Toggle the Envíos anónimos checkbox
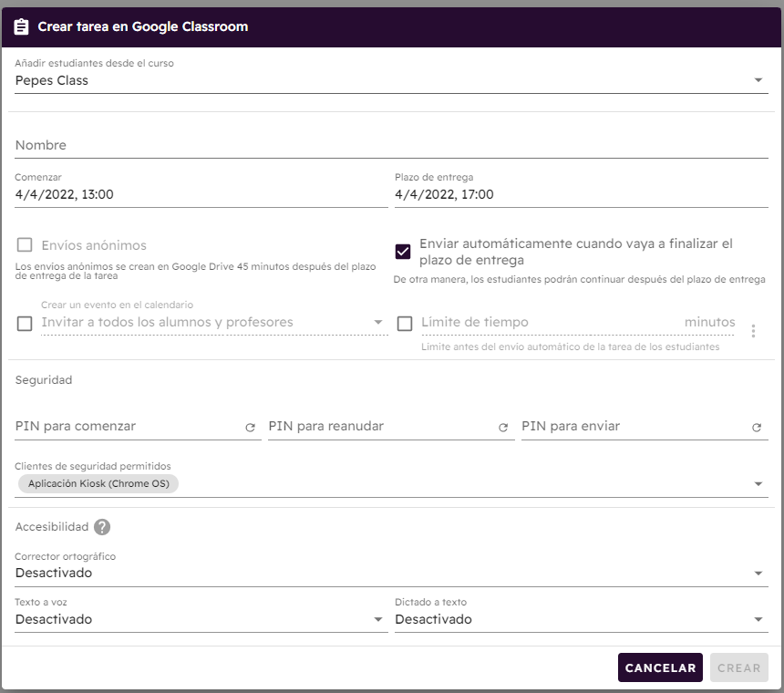 pyautogui.click(x=25, y=245)
